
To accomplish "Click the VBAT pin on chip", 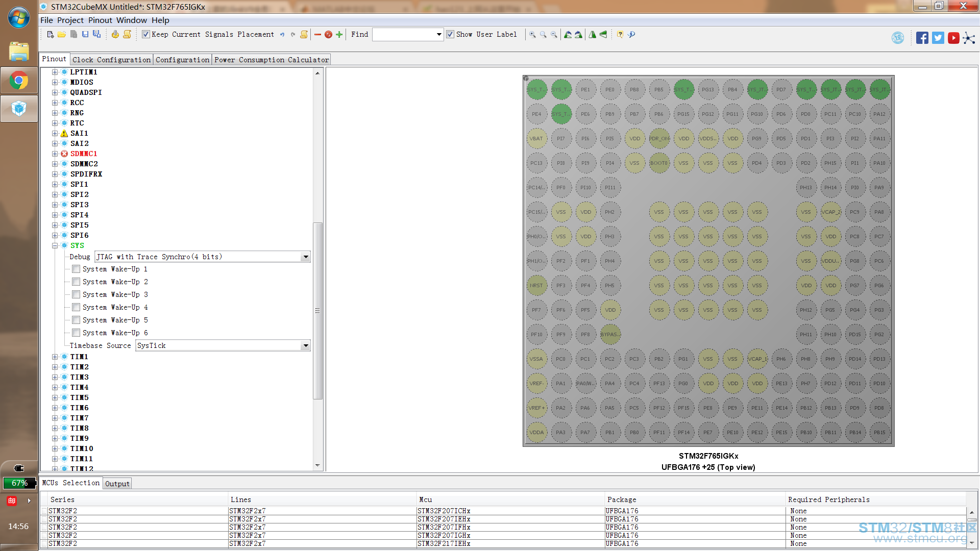I will point(536,138).
